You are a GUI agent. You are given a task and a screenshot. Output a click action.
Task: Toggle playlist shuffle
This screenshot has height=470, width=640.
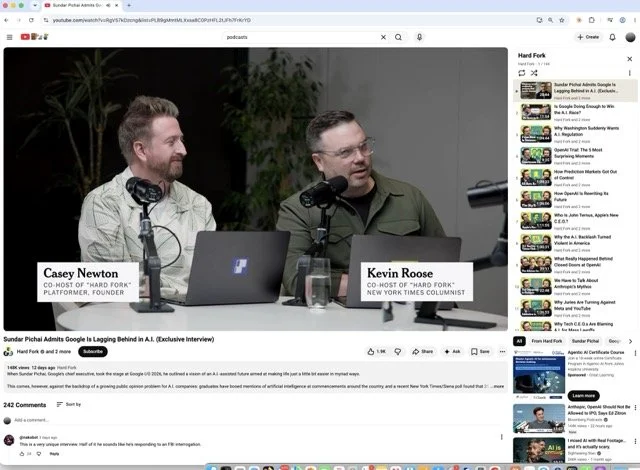pyautogui.click(x=534, y=73)
